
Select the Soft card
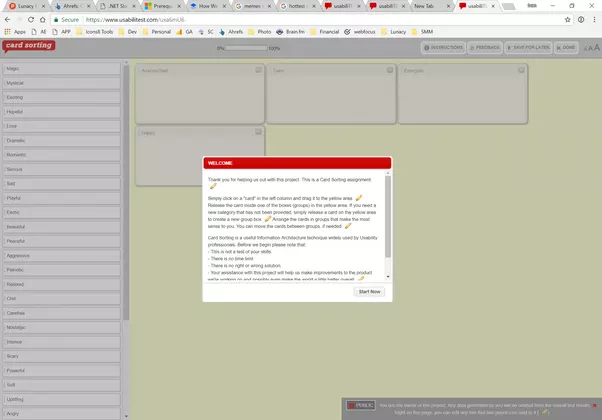click(x=61, y=385)
